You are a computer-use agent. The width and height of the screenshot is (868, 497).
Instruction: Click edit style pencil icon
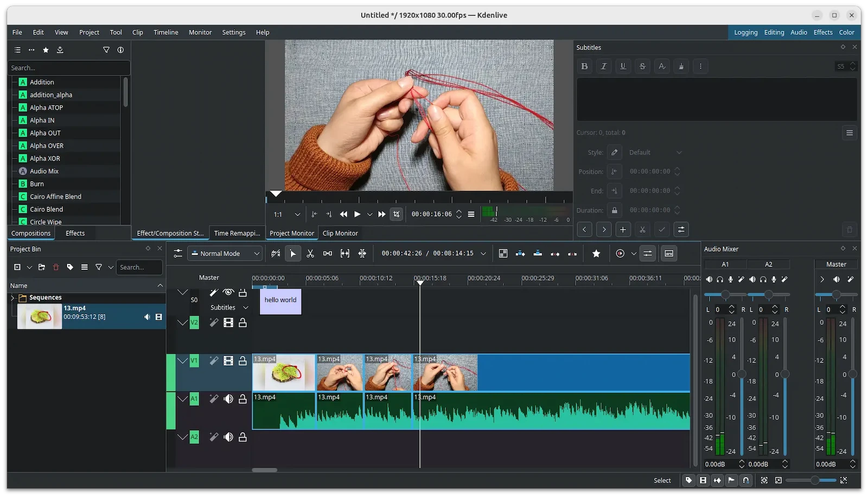(615, 152)
